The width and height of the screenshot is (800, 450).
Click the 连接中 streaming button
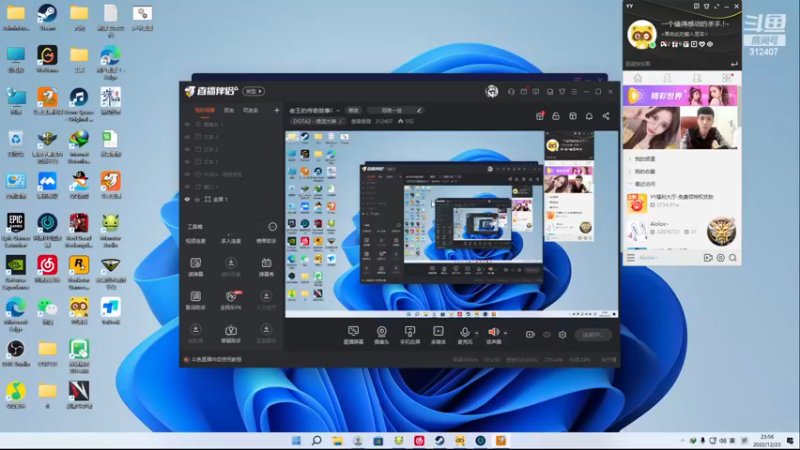(x=593, y=335)
